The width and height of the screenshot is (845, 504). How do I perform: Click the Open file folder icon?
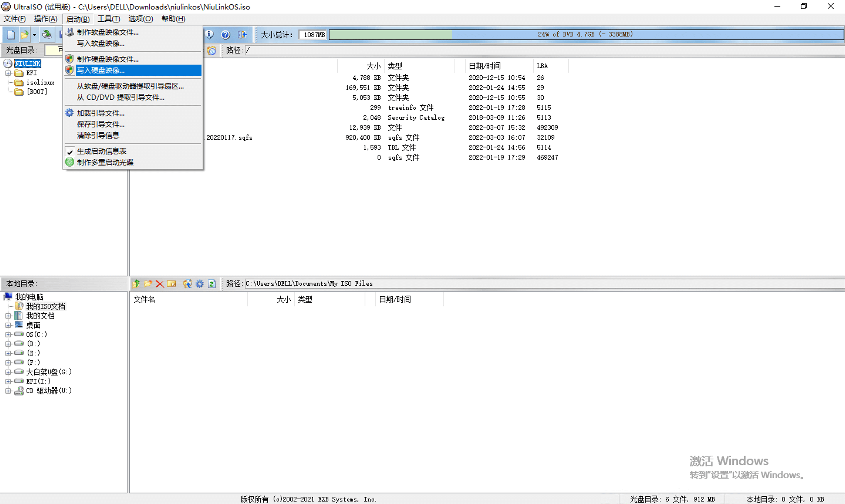click(24, 34)
